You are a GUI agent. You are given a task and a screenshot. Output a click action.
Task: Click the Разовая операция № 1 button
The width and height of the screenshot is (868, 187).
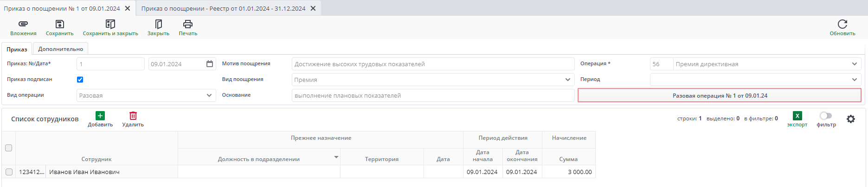coord(720,95)
